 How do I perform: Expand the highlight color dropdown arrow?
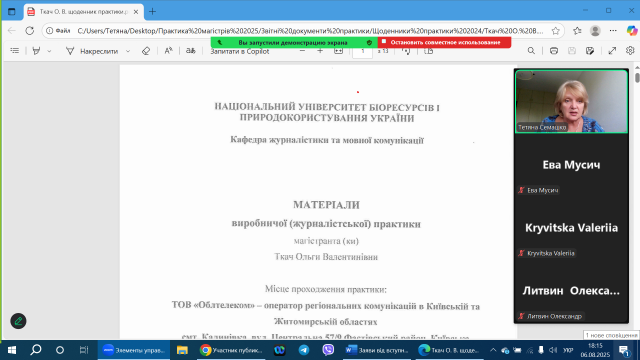click(49, 51)
